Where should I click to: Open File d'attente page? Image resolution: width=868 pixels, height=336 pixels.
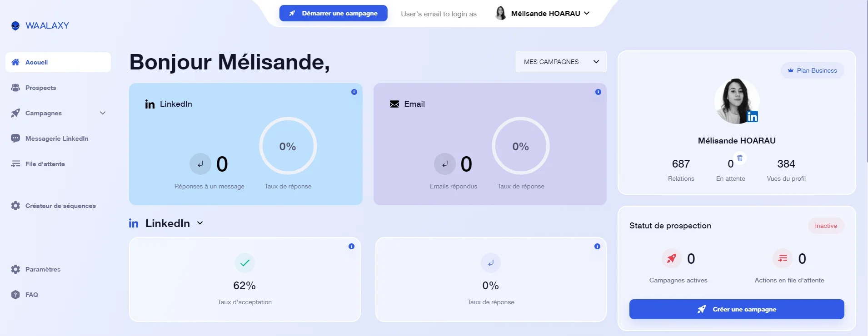point(58,164)
